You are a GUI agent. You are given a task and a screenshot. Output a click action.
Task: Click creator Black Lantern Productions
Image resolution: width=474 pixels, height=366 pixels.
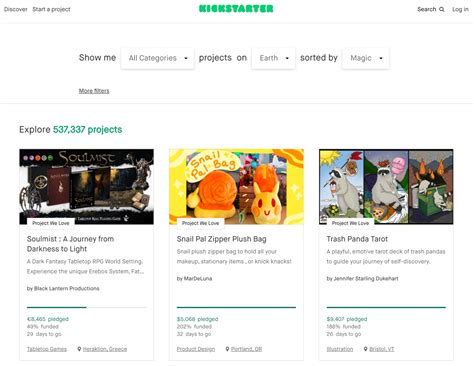(67, 288)
